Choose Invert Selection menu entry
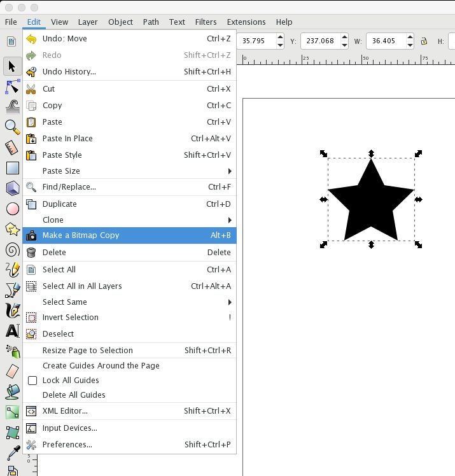The width and height of the screenshot is (455, 476). (130, 318)
